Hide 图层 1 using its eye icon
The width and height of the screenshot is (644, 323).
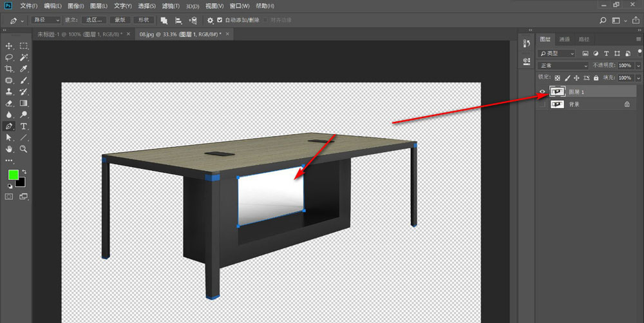click(x=542, y=92)
